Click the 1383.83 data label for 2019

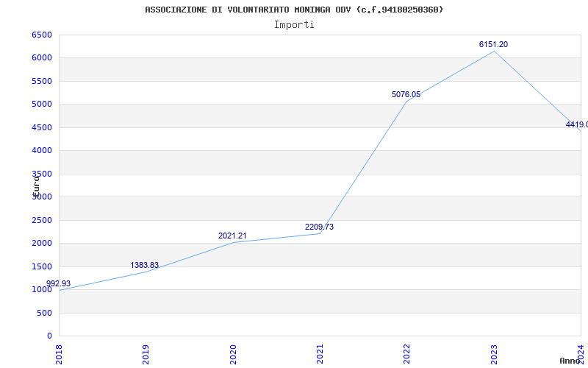tap(144, 265)
